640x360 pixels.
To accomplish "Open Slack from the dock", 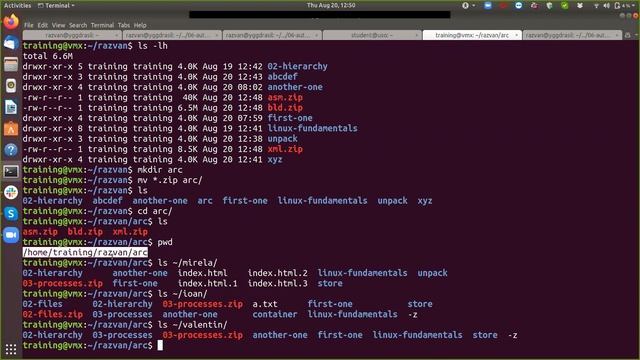I will click(11, 192).
